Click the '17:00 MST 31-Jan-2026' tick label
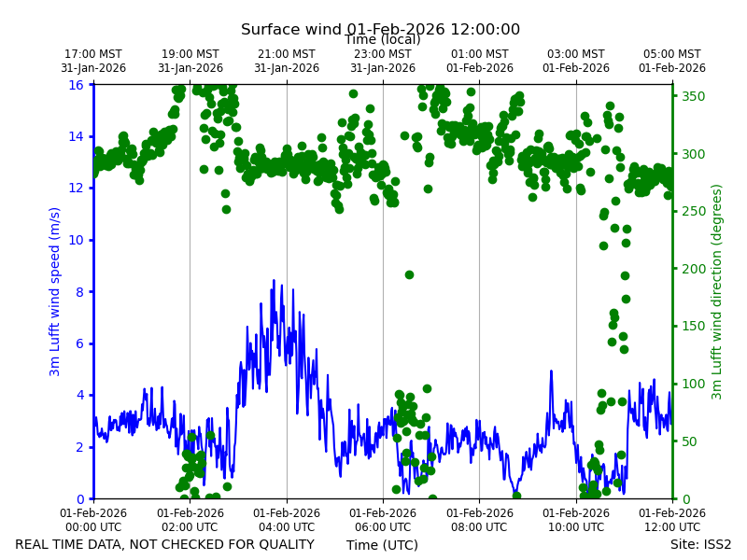Image resolution: width=747 pixels, height=560 pixels. pos(93,61)
